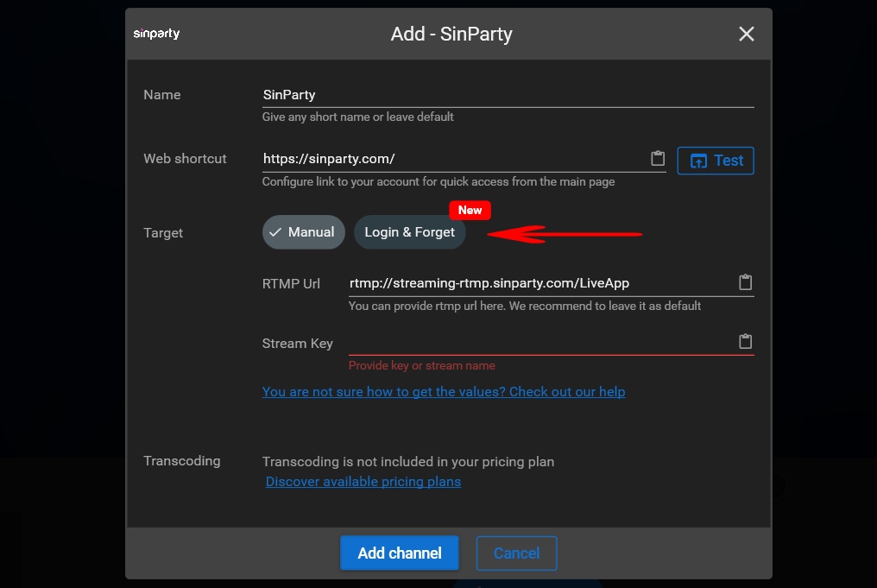This screenshot has height=588, width=877.
Task: Confirm with the Add channel button
Action: click(x=400, y=553)
